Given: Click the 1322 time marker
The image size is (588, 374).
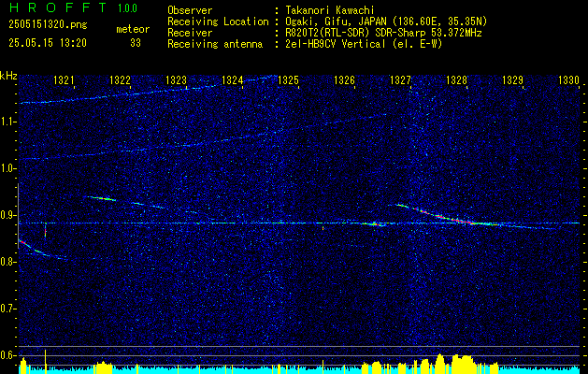Looking at the screenshot, I should pyautogui.click(x=120, y=79).
